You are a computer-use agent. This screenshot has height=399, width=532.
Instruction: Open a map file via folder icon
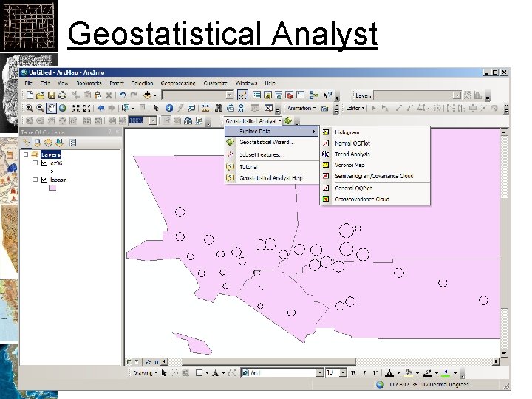point(40,95)
